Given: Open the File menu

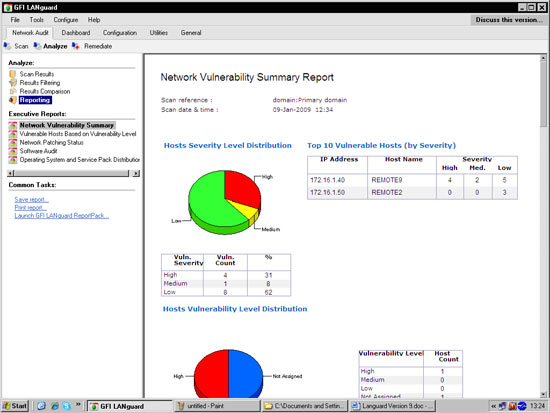Looking at the screenshot, I should pos(15,20).
